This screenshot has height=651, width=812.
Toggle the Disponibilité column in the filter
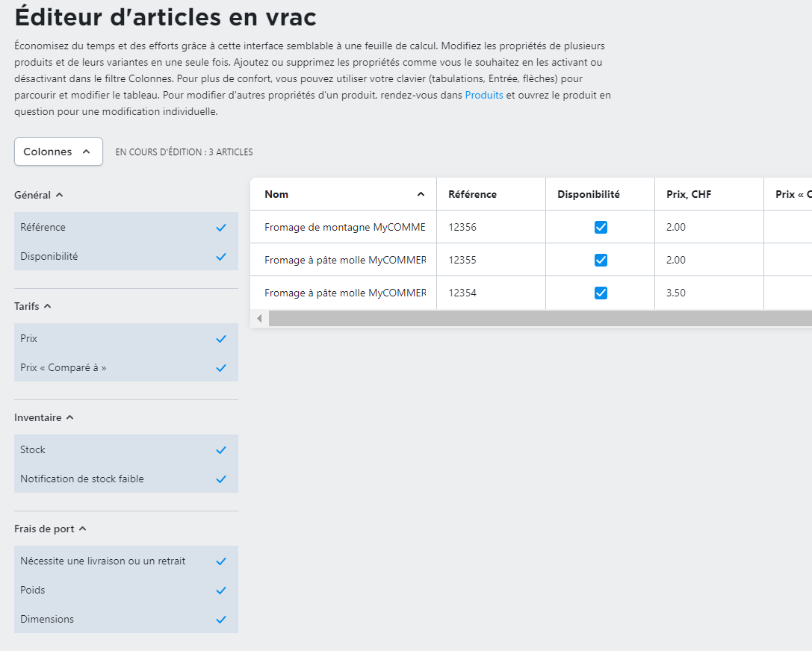220,257
